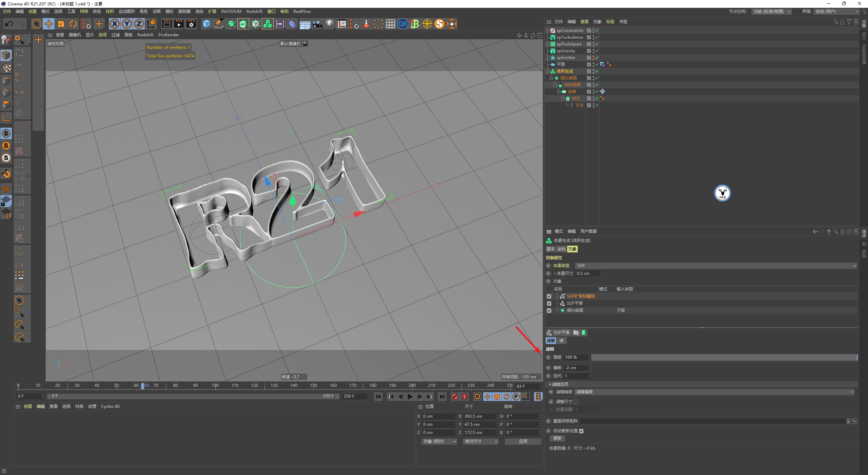This screenshot has height=475, width=868.
Task: Click the 应用 button
Action: click(522, 441)
